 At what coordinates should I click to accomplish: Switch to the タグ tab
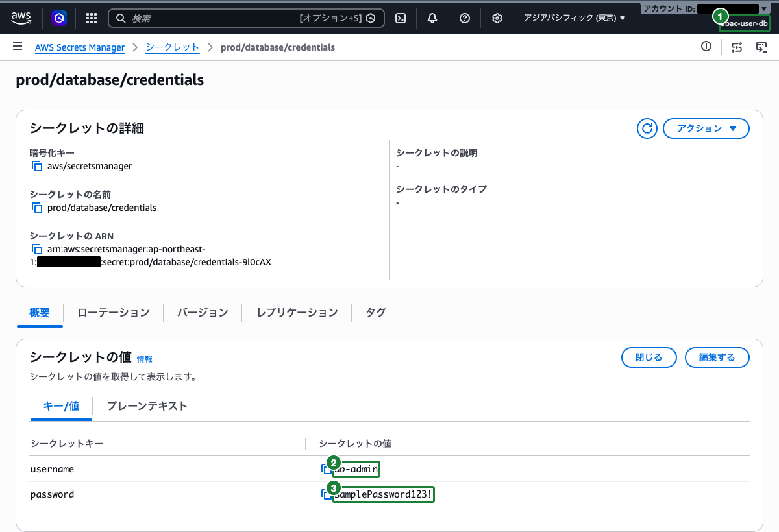pos(376,313)
